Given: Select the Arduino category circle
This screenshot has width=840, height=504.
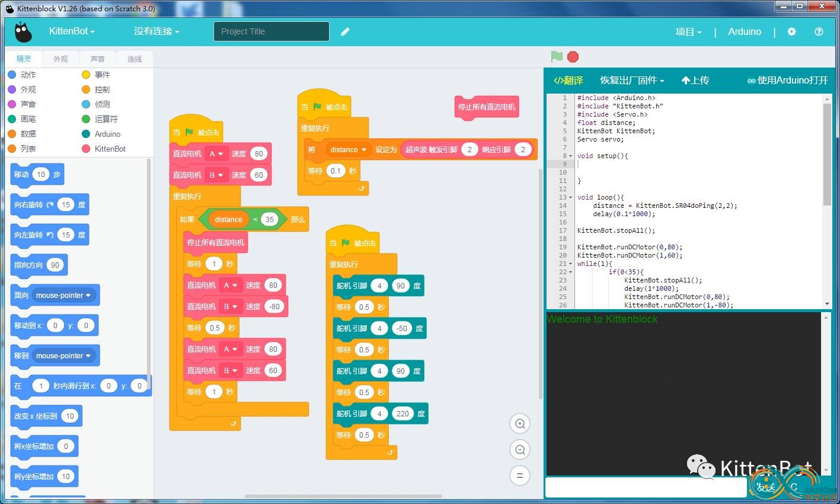Looking at the screenshot, I should point(86,134).
